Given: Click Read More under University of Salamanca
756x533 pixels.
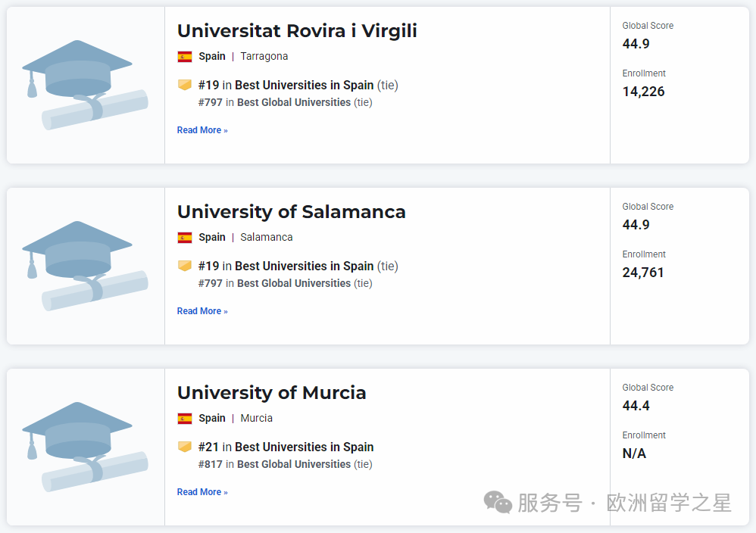Looking at the screenshot, I should pos(202,311).
